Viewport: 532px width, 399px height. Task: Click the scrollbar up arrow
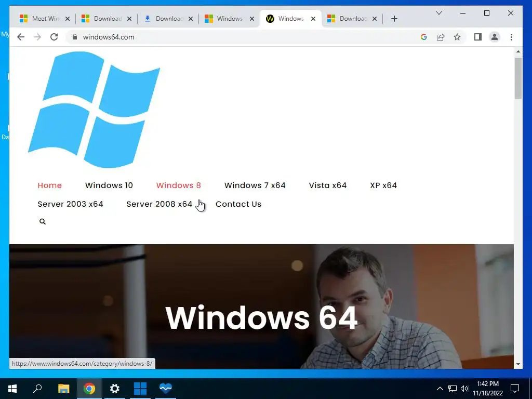(518, 51)
